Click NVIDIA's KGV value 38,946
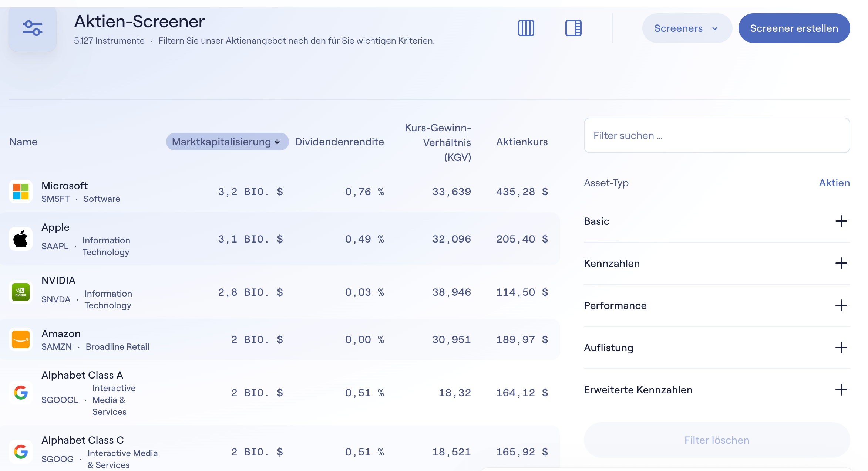868x471 pixels. (x=451, y=292)
